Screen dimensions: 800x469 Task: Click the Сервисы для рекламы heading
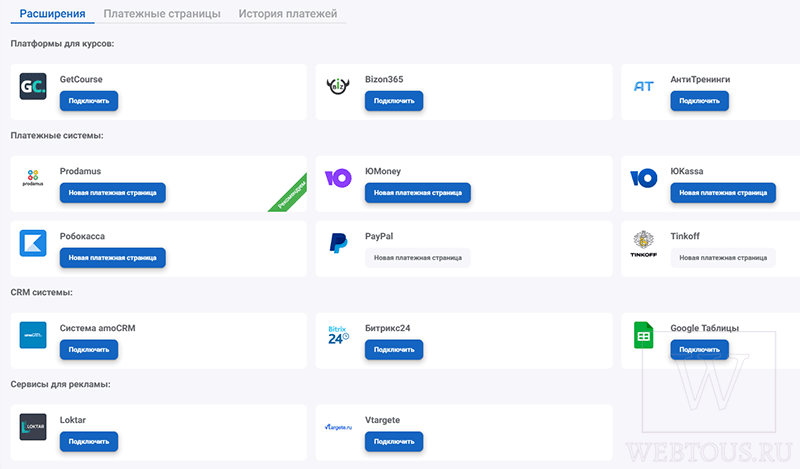pos(60,384)
